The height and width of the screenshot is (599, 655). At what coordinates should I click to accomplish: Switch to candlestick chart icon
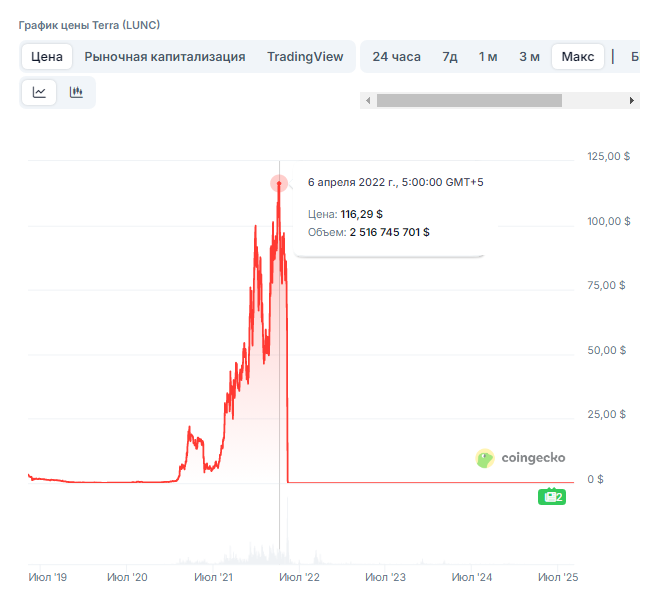[x=76, y=92]
